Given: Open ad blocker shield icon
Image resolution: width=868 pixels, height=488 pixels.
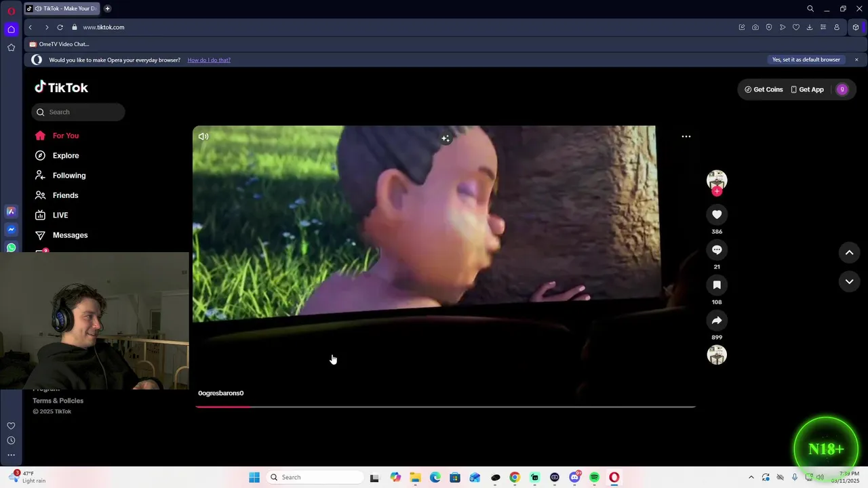Looking at the screenshot, I should [769, 27].
